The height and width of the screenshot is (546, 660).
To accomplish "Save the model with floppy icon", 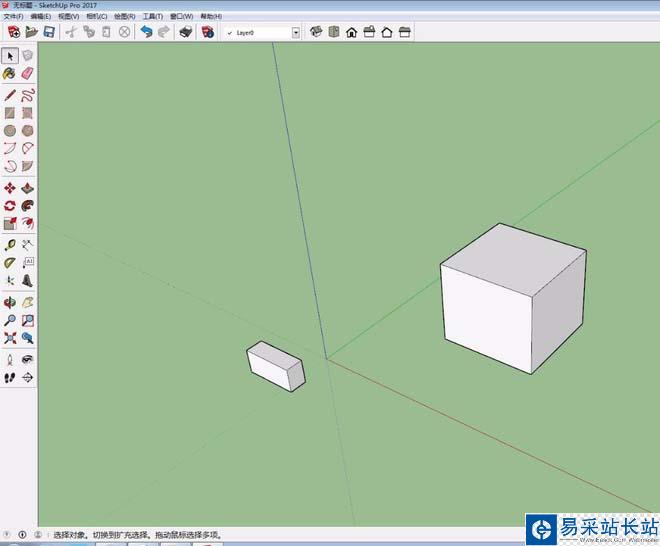I will point(49,32).
